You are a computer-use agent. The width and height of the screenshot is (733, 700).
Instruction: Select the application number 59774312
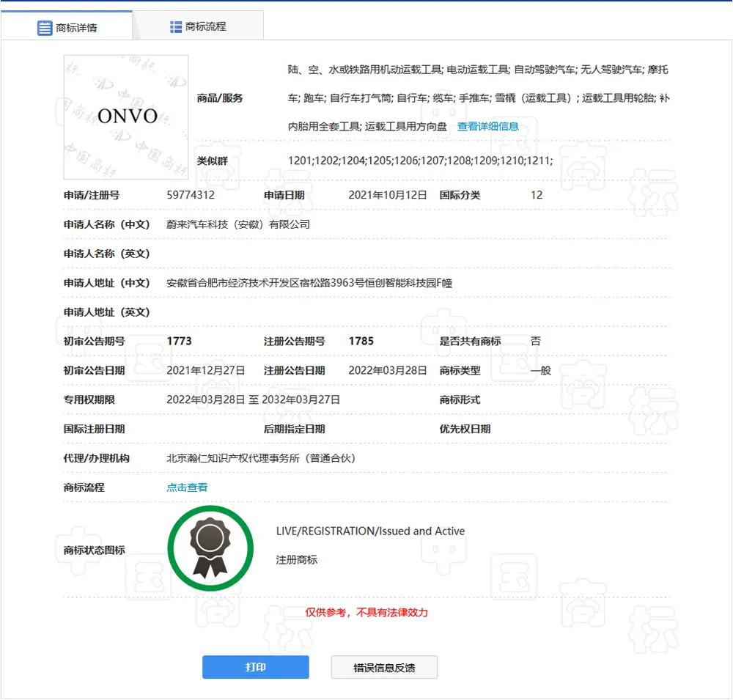[x=191, y=195]
